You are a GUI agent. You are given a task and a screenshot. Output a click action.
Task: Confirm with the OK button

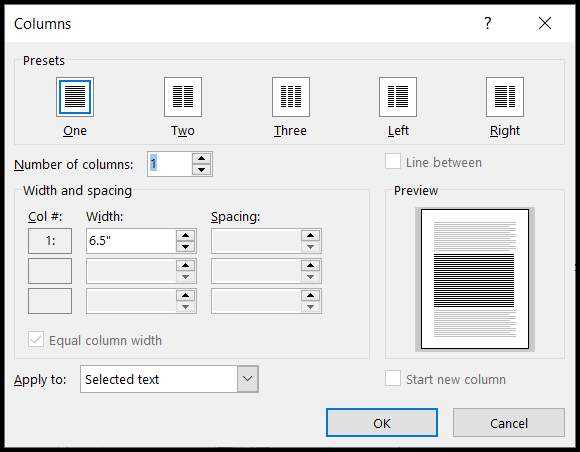point(382,423)
